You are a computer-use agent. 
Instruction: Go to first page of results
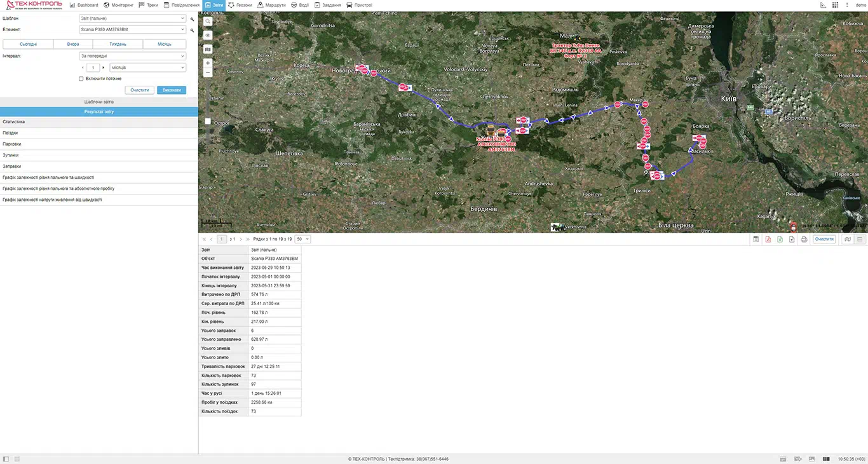(x=204, y=239)
